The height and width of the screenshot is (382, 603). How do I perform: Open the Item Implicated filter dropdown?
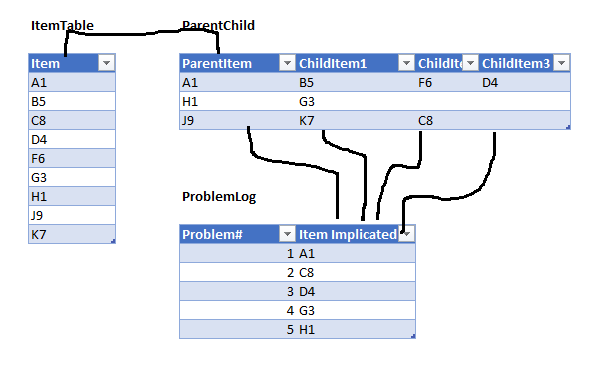click(x=406, y=234)
